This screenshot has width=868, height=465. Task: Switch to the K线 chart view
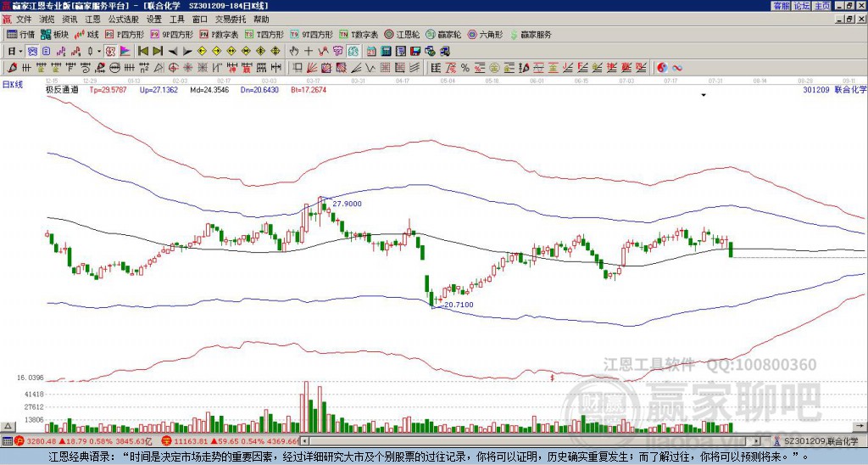(x=87, y=34)
